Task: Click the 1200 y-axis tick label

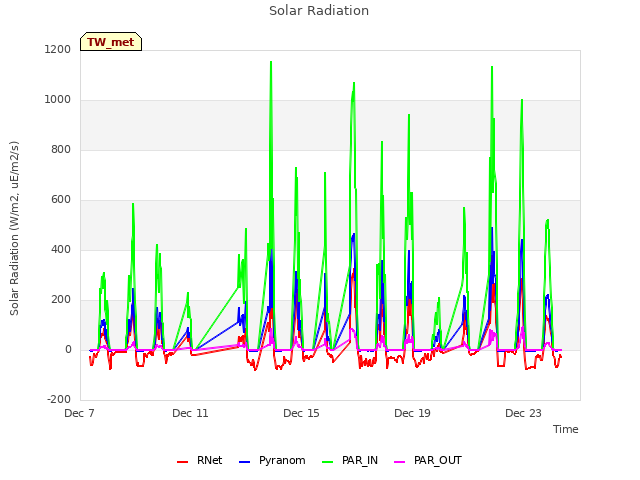Action: 58,50
